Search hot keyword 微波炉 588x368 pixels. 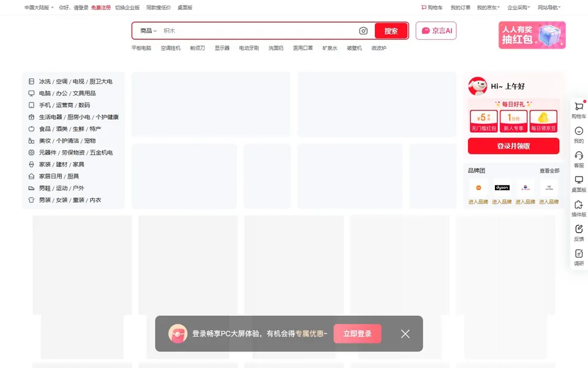coord(379,48)
